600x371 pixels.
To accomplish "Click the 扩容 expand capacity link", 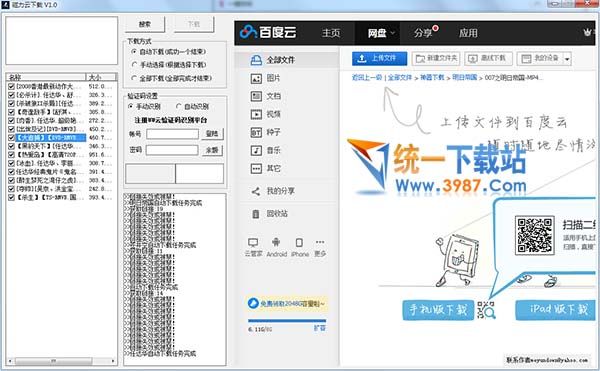I will point(320,329).
